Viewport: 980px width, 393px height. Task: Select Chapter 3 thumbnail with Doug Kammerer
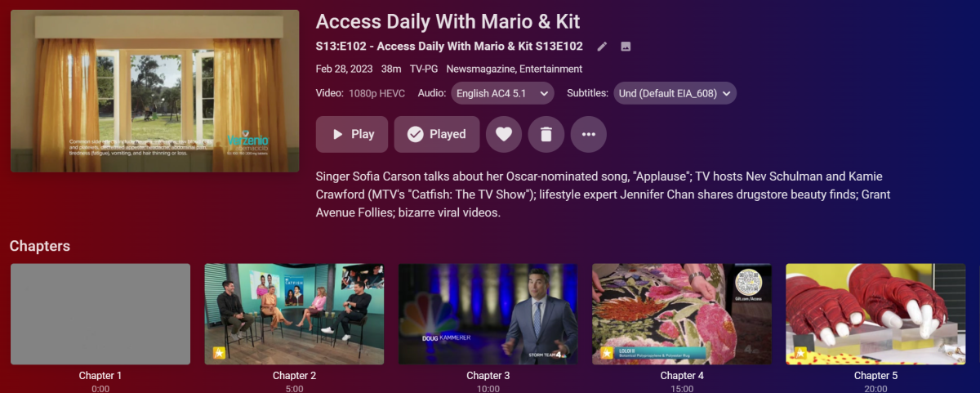click(x=488, y=314)
